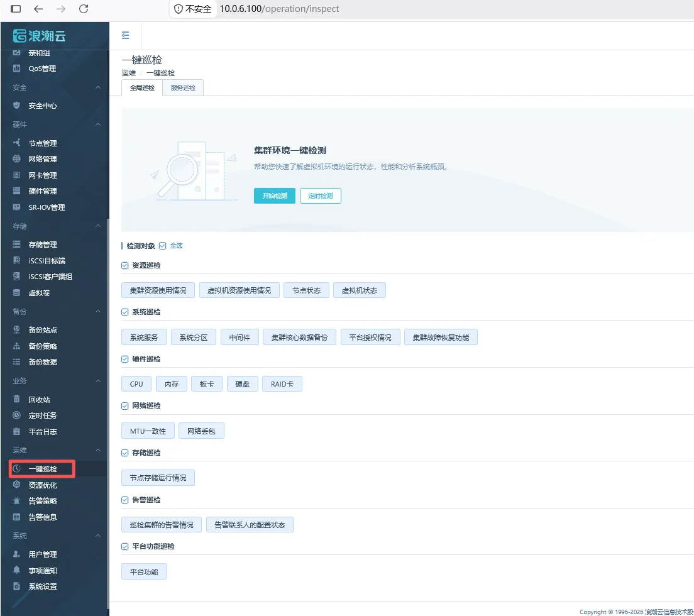
Task: Click the 用户管理 user icon
Action: click(16, 554)
